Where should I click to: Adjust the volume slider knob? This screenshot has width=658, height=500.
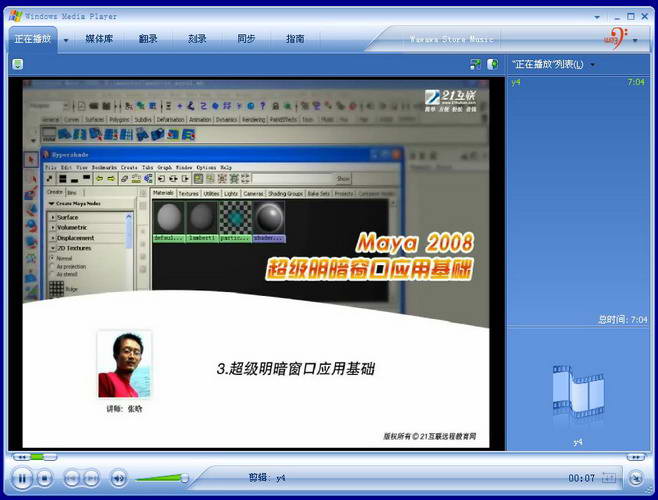[x=184, y=478]
